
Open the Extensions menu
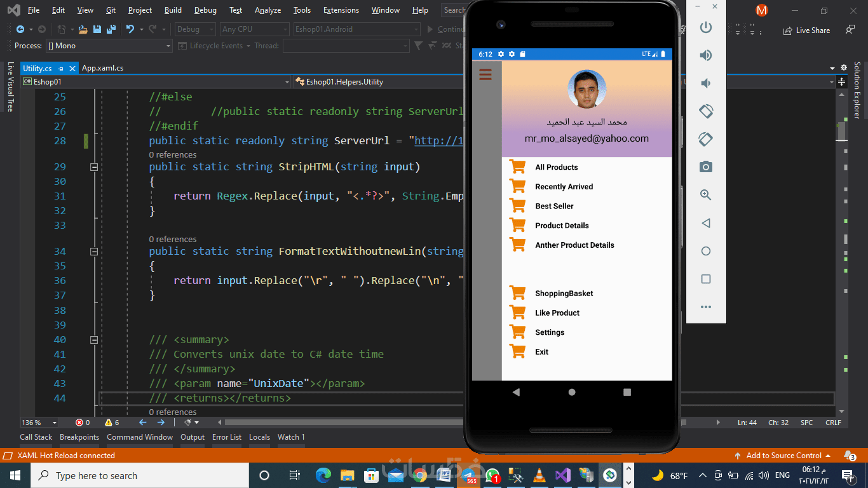pos(341,10)
